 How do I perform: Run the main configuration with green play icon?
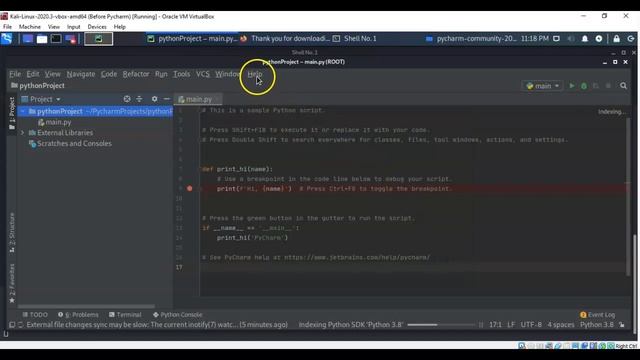click(x=572, y=86)
